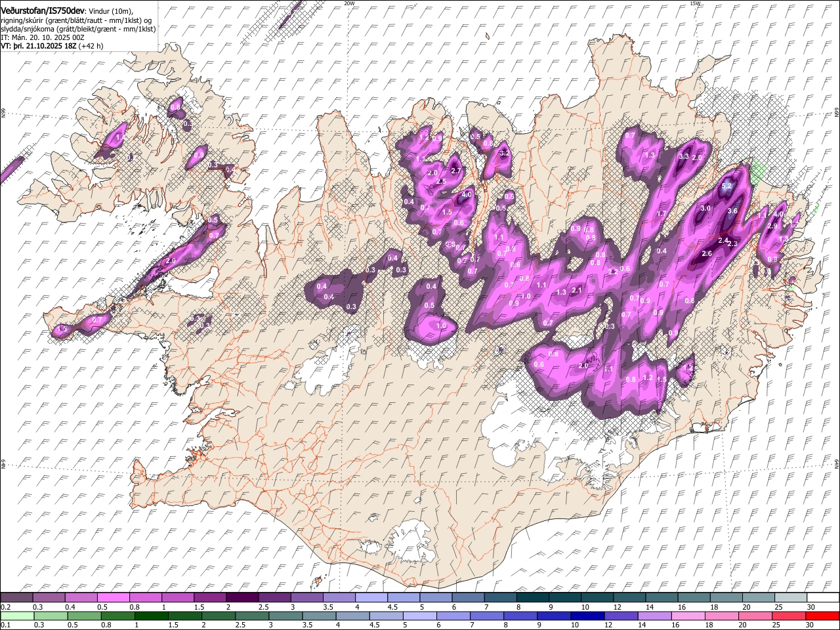
Task: Pick green rain-scale swatch between 0.5 and 0.8
Action: tap(84, 616)
